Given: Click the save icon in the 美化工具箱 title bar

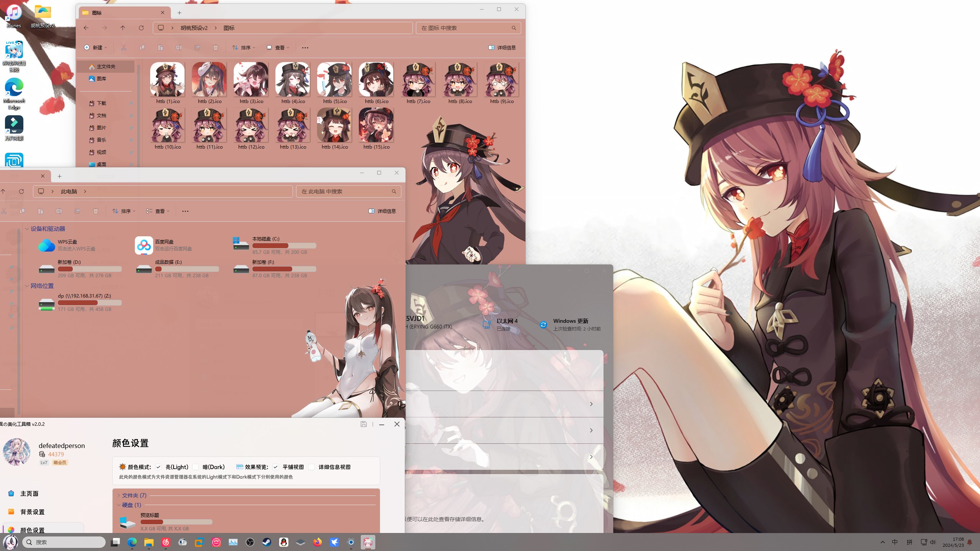Looking at the screenshot, I should (x=363, y=424).
